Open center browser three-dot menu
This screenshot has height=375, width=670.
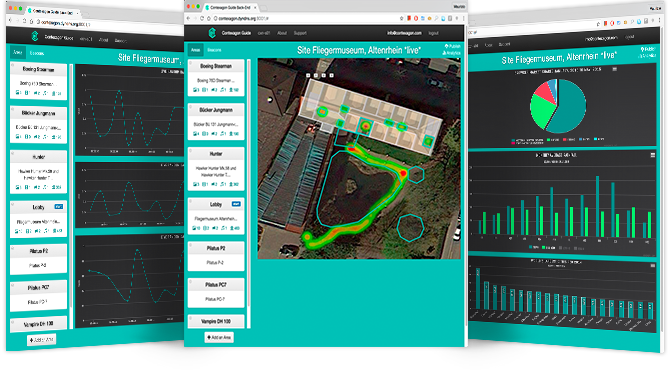[464, 18]
